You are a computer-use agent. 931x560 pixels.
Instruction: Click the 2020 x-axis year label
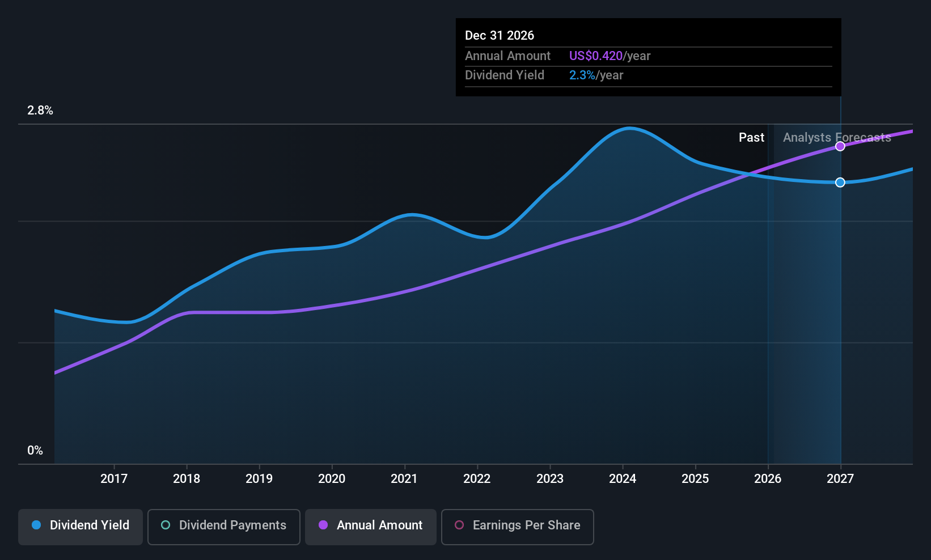tap(332, 479)
